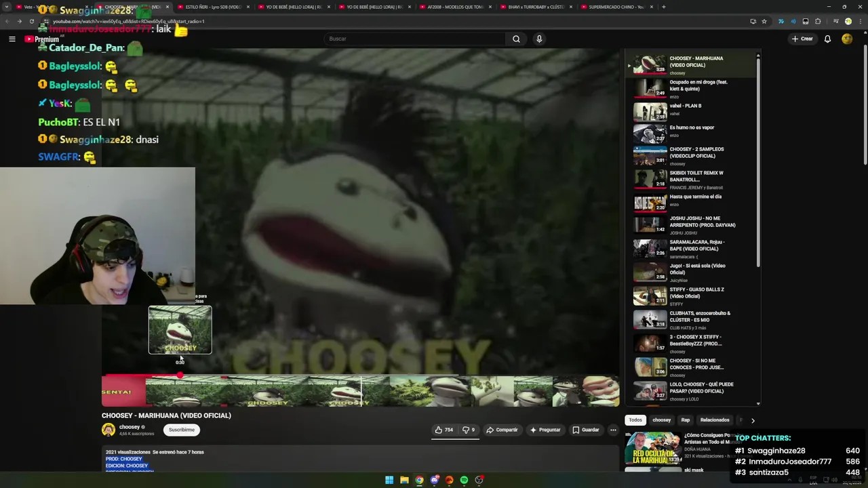Open Chrome profile avatar
The height and width of the screenshot is (488, 868).
848,21
